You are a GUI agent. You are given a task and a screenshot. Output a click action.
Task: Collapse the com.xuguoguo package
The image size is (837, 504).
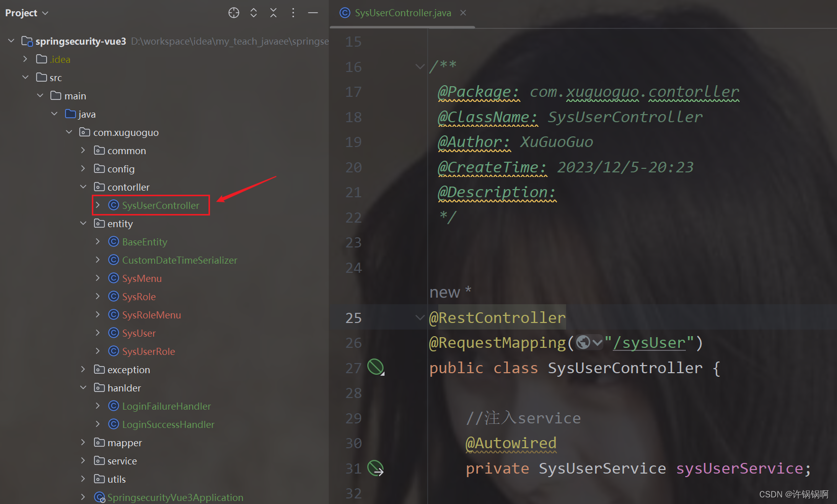[69, 132]
